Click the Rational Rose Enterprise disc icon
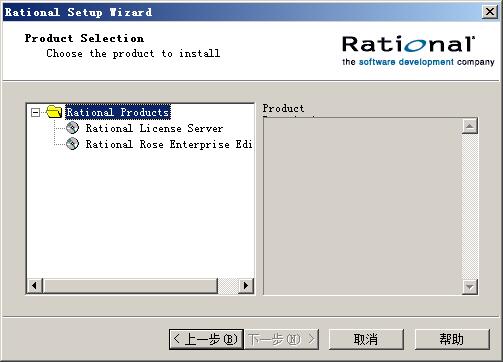This screenshot has width=503, height=362. pyautogui.click(x=72, y=144)
